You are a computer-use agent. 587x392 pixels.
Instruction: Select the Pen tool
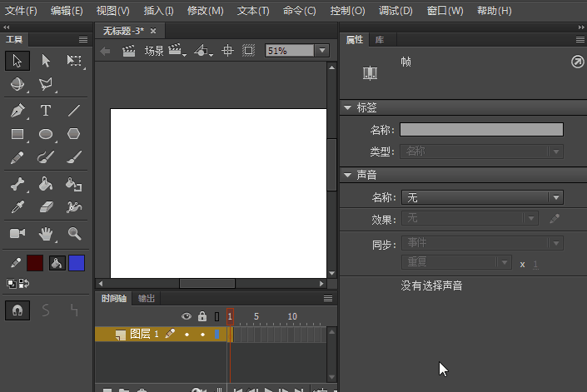17,111
